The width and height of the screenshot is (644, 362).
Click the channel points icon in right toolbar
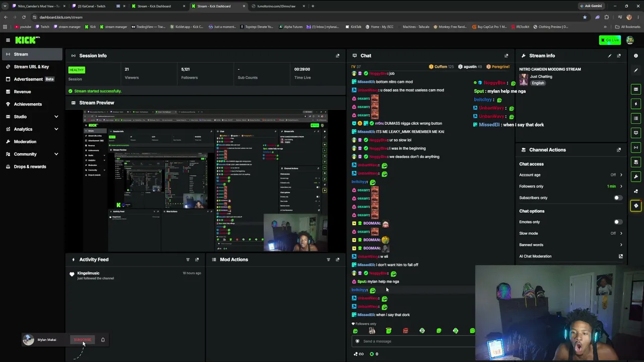636,191
